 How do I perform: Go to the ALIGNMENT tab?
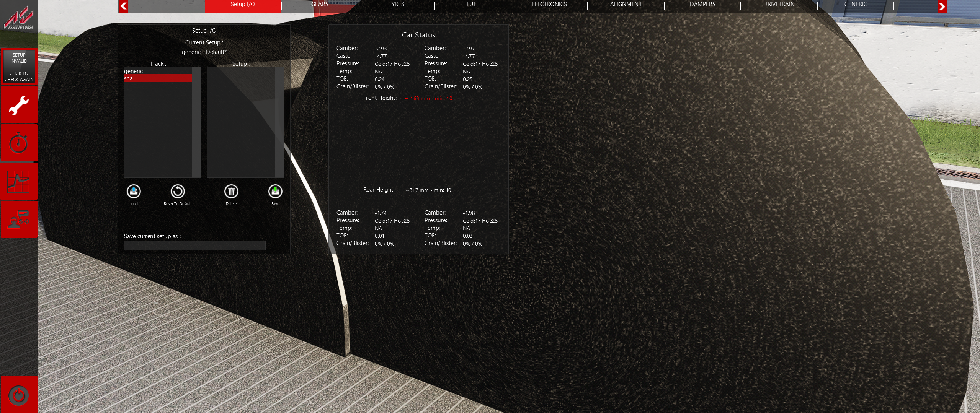pos(626,5)
